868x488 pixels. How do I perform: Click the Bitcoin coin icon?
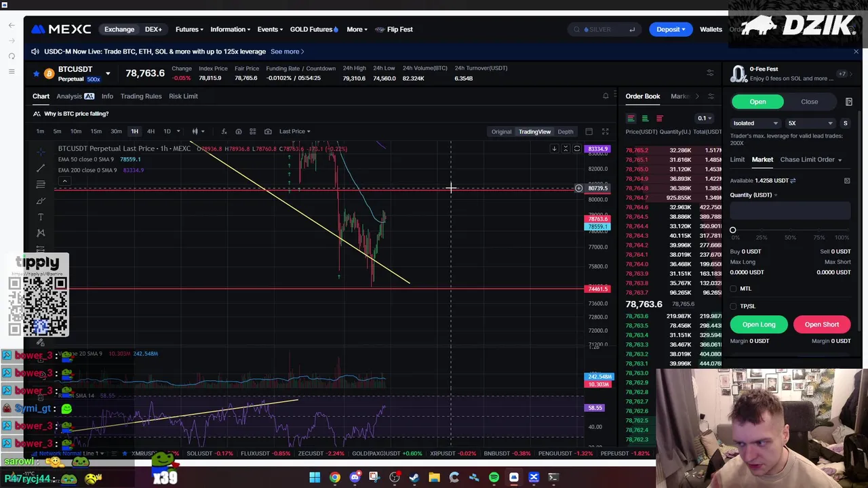pyautogui.click(x=49, y=73)
